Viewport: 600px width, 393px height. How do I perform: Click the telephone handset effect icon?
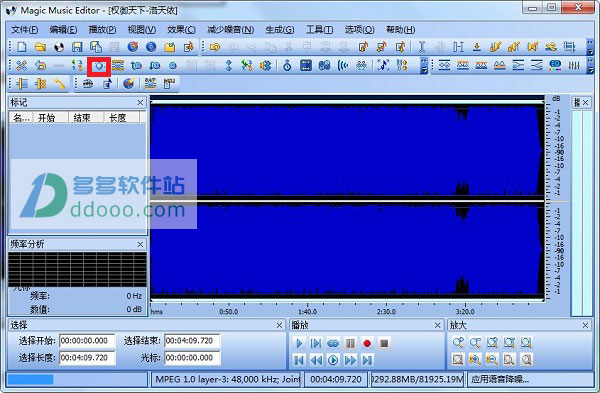coord(59,83)
